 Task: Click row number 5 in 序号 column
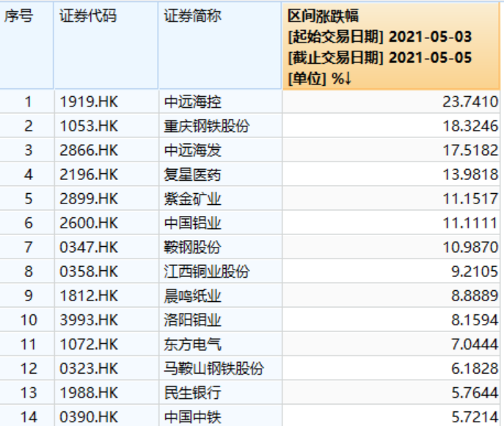pos(29,199)
